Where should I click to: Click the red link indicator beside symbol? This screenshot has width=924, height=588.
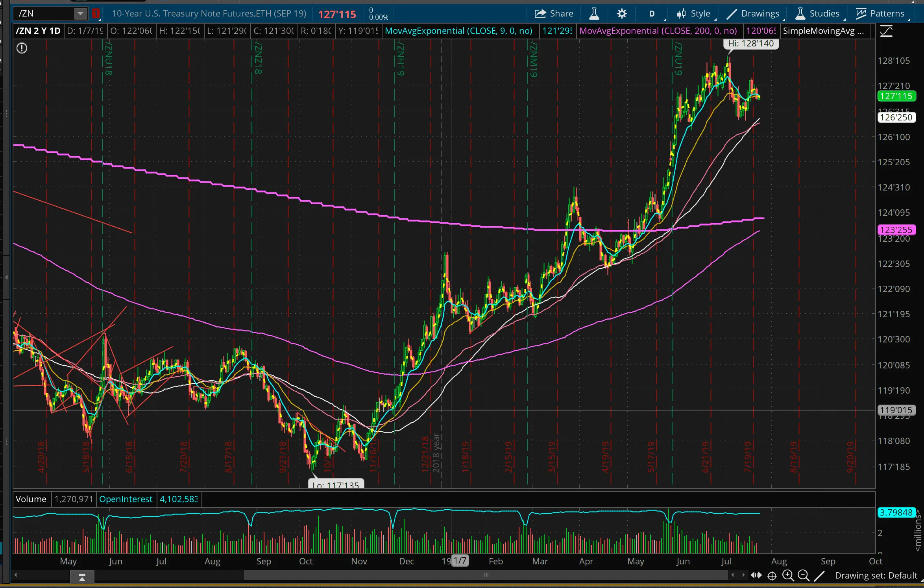(96, 14)
